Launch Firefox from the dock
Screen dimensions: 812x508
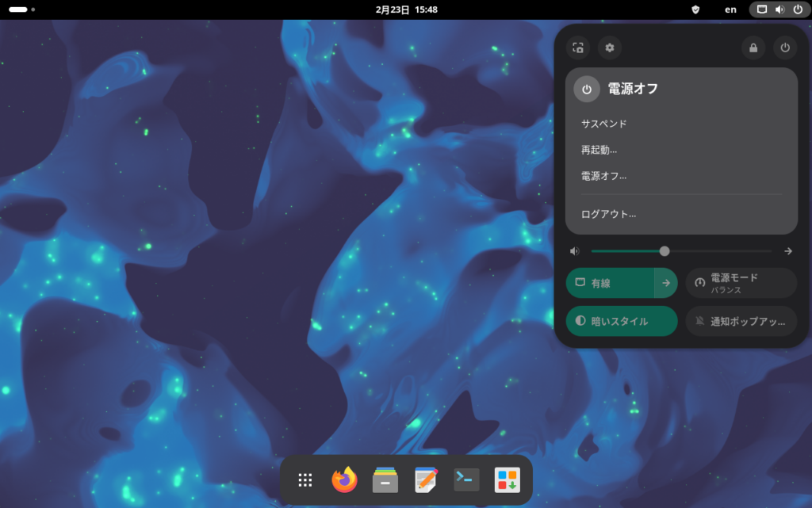[x=344, y=479]
